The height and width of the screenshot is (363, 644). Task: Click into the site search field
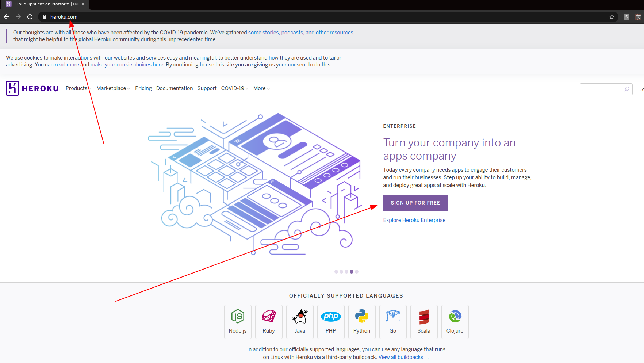[x=602, y=89]
